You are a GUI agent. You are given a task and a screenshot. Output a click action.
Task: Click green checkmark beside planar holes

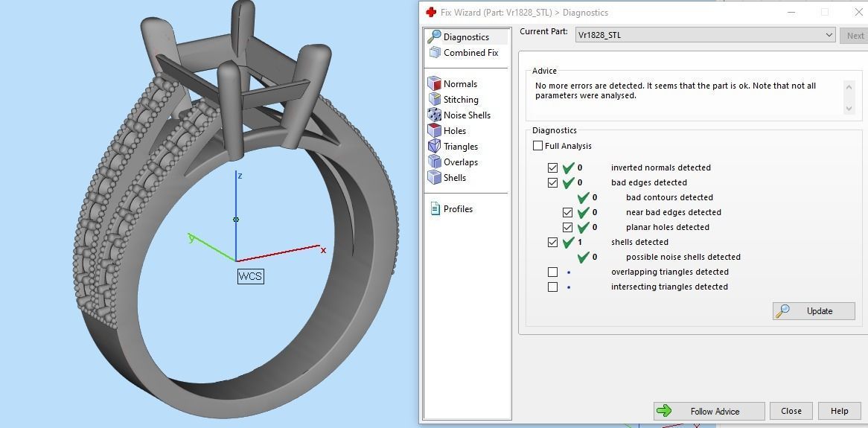[x=584, y=228]
